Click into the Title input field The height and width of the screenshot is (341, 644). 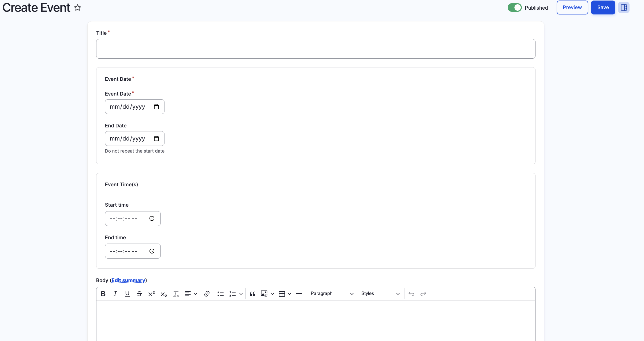[x=316, y=49]
